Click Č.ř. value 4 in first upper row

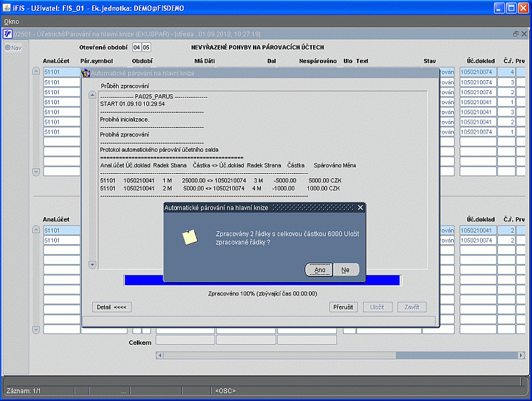(x=507, y=72)
